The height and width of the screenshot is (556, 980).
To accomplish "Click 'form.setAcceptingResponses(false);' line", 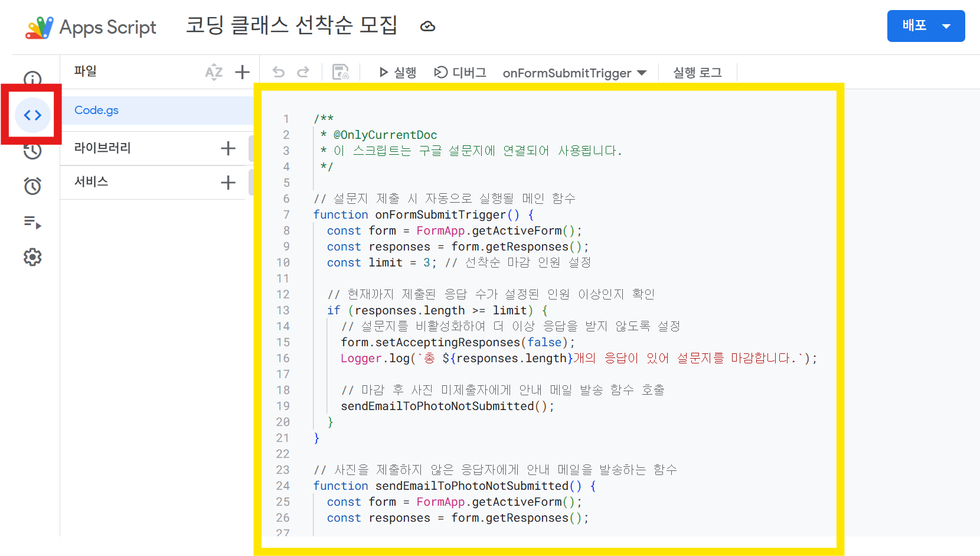I will coord(458,342).
